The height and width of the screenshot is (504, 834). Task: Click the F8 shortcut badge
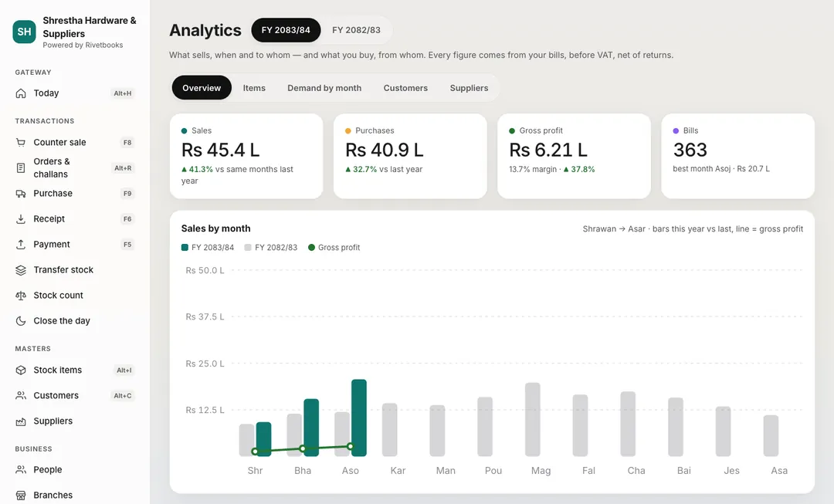click(127, 143)
